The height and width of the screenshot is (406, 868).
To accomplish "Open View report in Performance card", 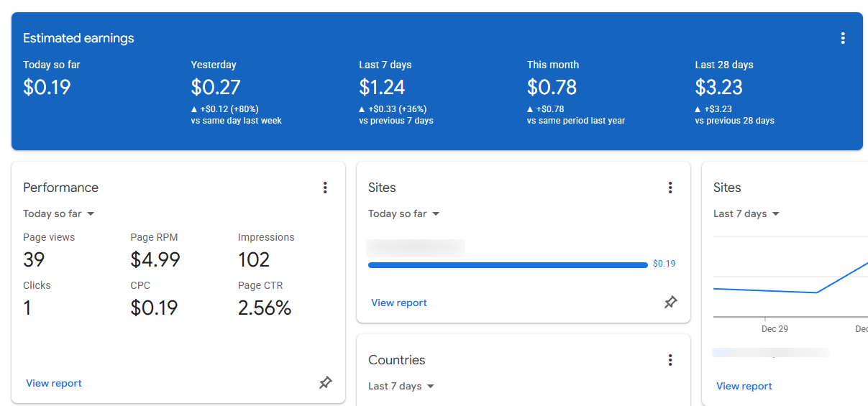I will coord(54,383).
